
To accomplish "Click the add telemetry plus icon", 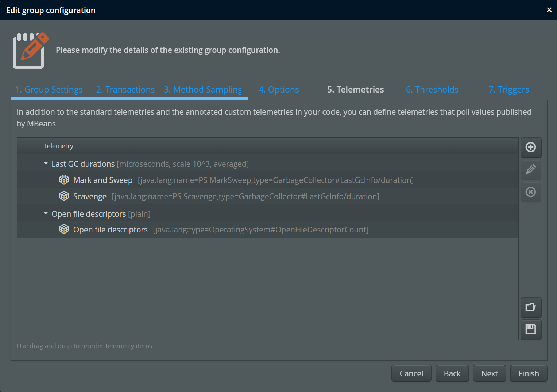I will pos(531,147).
